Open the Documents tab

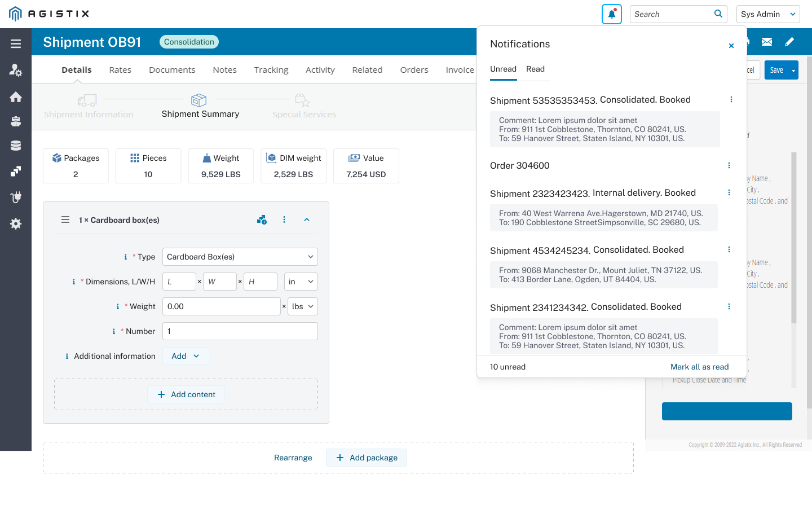(172, 70)
